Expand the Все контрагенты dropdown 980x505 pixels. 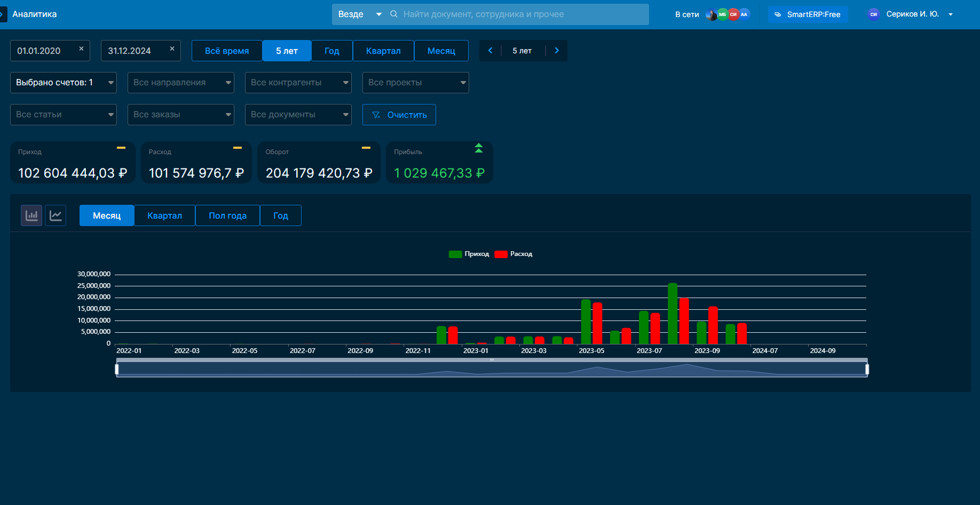[x=298, y=83]
